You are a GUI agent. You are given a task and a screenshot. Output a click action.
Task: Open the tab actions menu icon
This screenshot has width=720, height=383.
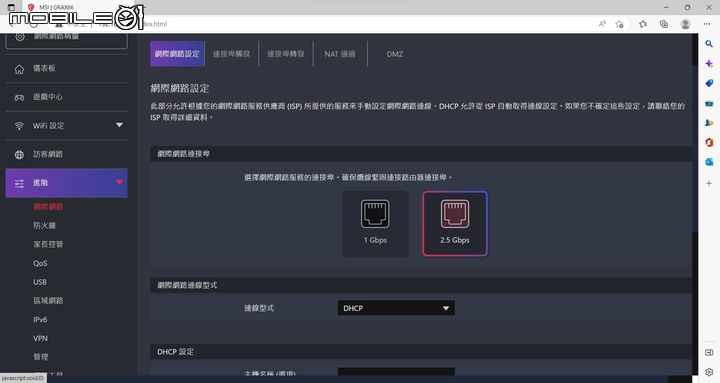pos(11,7)
